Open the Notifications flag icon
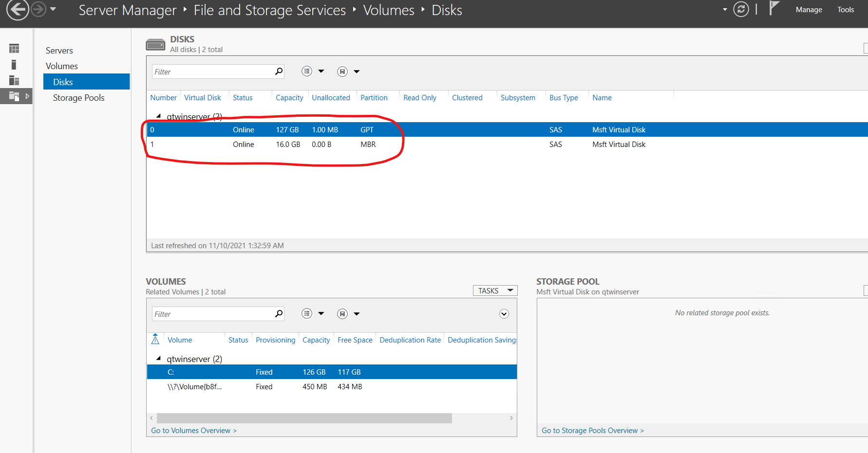 click(x=774, y=8)
